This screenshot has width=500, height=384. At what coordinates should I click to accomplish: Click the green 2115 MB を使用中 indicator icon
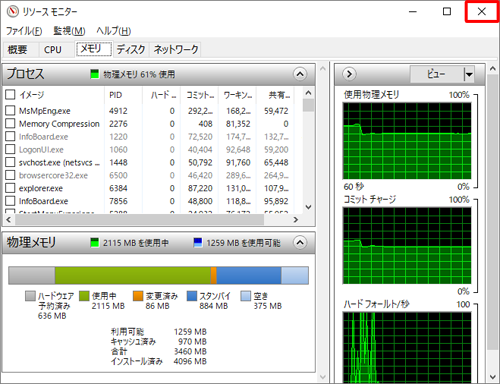[95, 242]
